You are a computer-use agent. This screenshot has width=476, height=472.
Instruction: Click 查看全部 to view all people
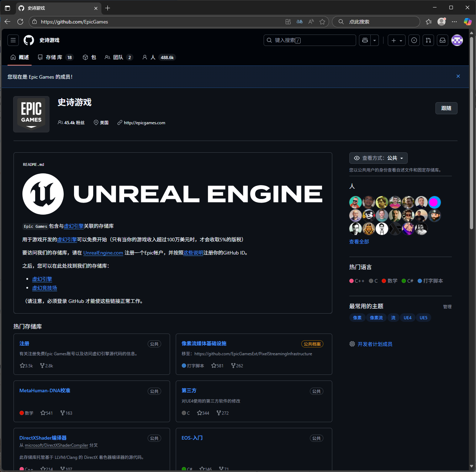pyautogui.click(x=359, y=242)
